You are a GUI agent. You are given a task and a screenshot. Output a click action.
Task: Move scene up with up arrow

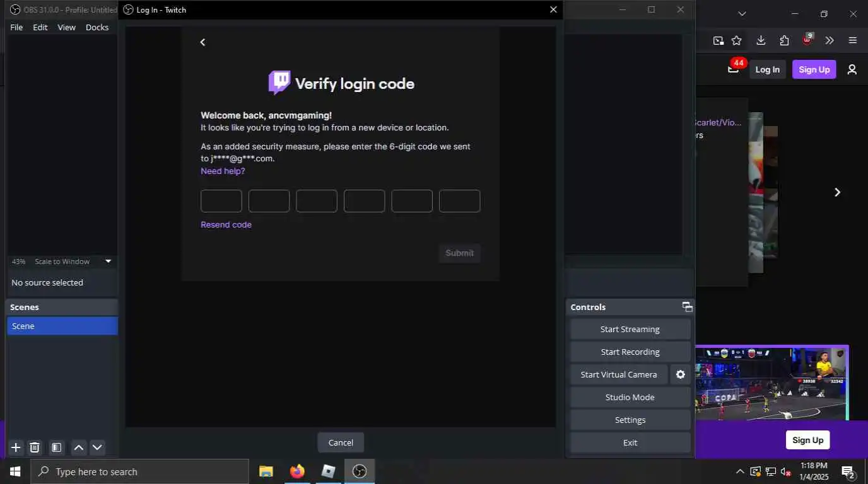click(x=78, y=447)
